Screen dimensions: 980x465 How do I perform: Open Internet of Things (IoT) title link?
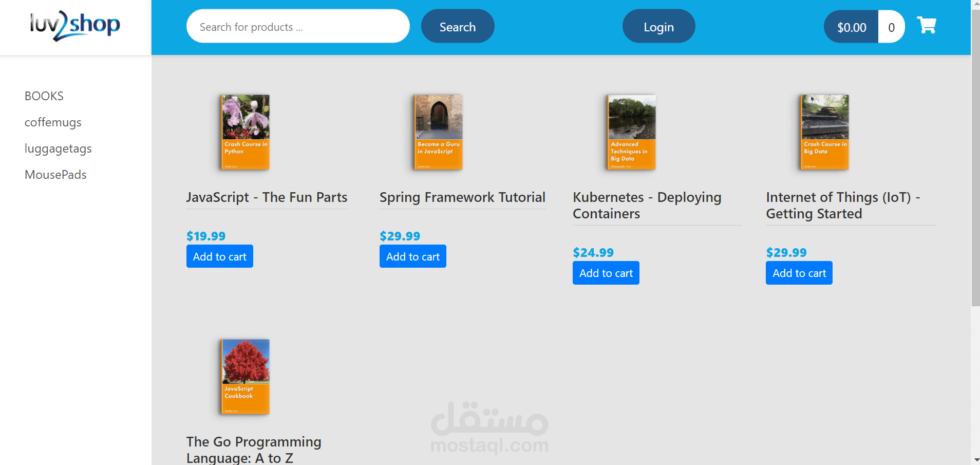843,206
